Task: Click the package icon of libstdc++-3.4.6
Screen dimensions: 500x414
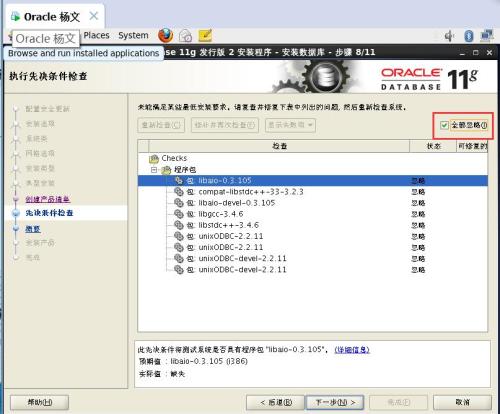Action: click(179, 225)
